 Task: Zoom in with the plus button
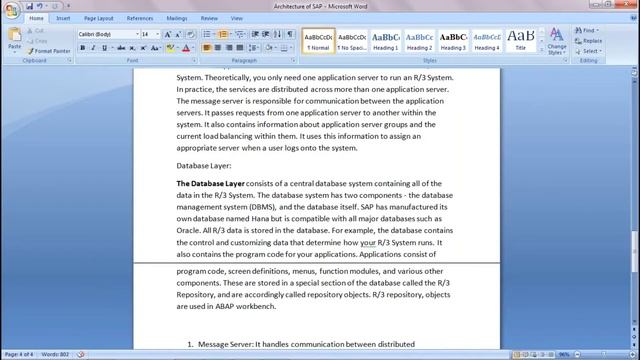632,355
